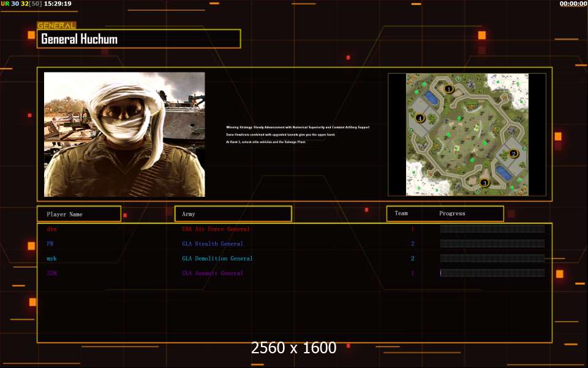Select the GLA Stealth General entry
Viewport: 588px width, 368px height.
[x=213, y=243]
